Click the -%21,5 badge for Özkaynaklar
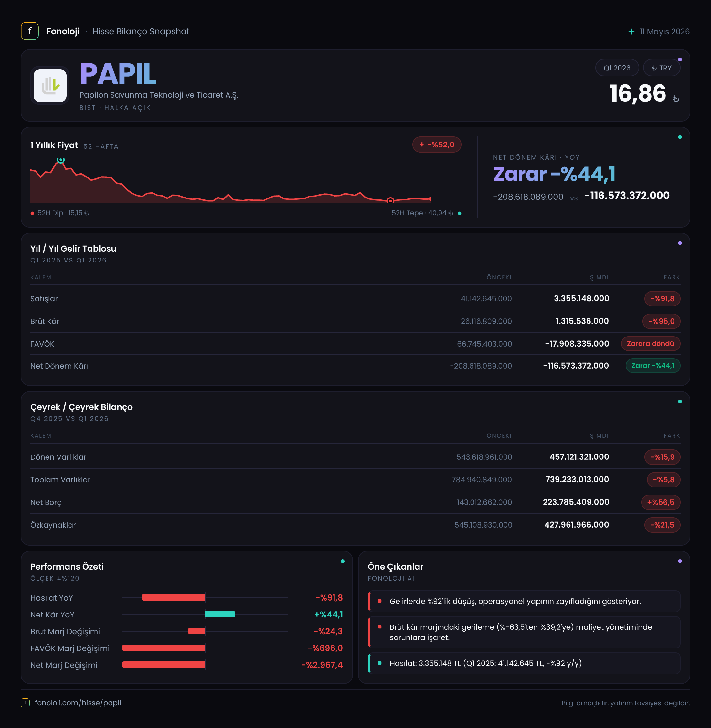 click(x=662, y=525)
